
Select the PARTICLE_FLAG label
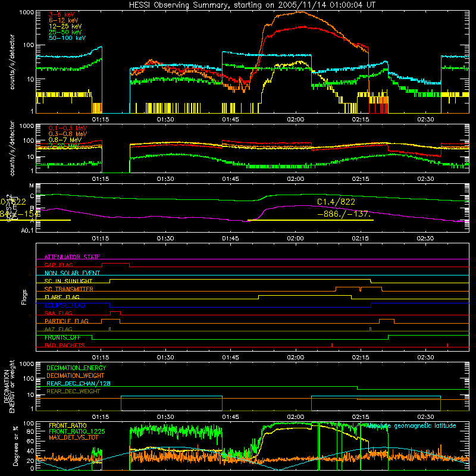67,321
